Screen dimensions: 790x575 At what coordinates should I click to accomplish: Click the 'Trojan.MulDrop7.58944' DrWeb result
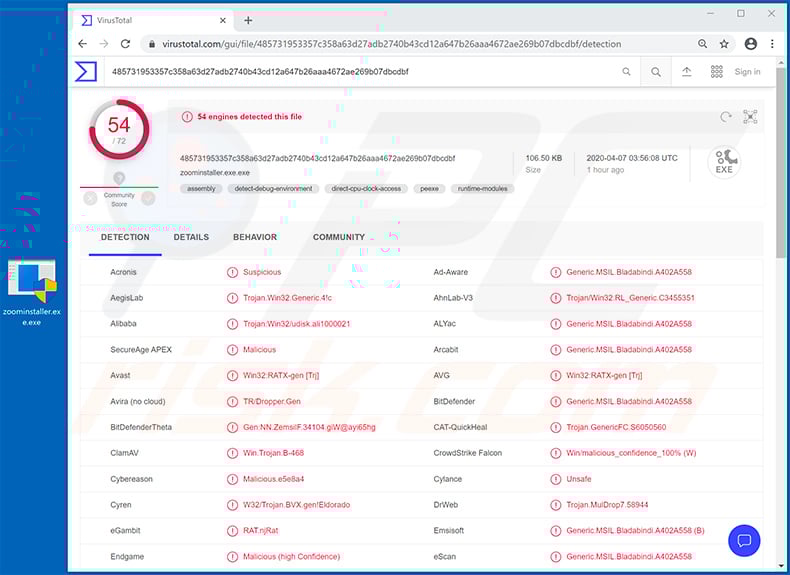click(607, 505)
